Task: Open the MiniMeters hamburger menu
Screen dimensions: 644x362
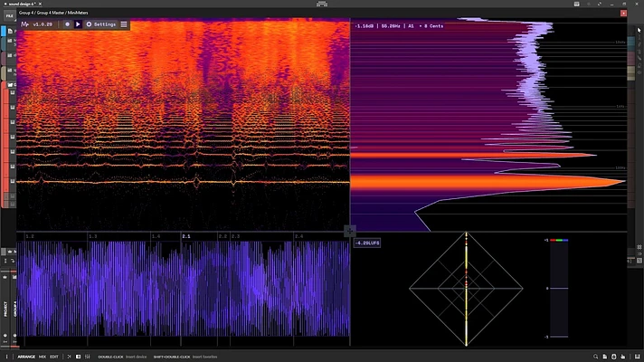Action: click(124, 24)
